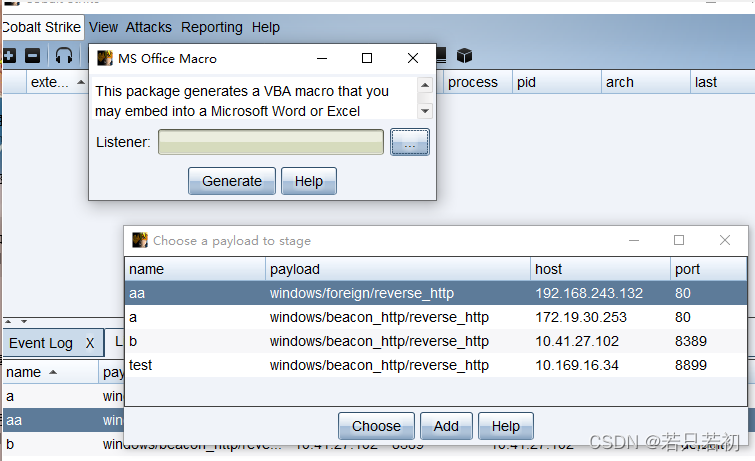This screenshot has width=755, height=461.
Task: Click port cell 8899
Action: pyautogui.click(x=690, y=365)
